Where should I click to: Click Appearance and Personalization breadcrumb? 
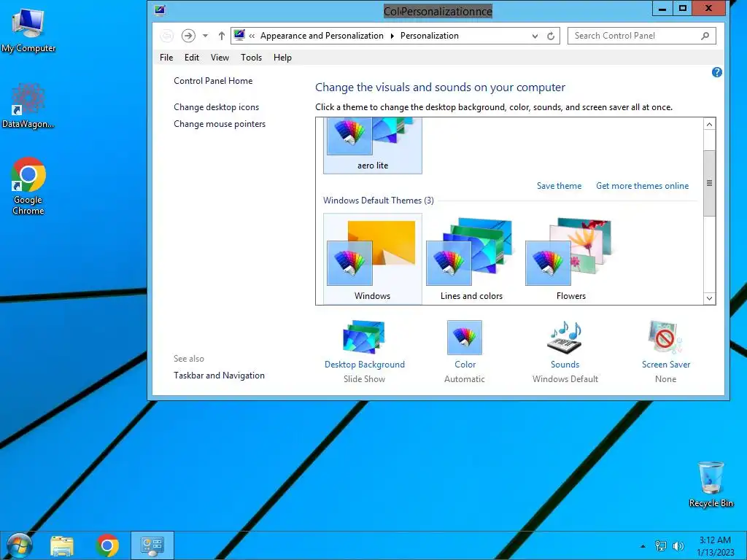pyautogui.click(x=322, y=36)
